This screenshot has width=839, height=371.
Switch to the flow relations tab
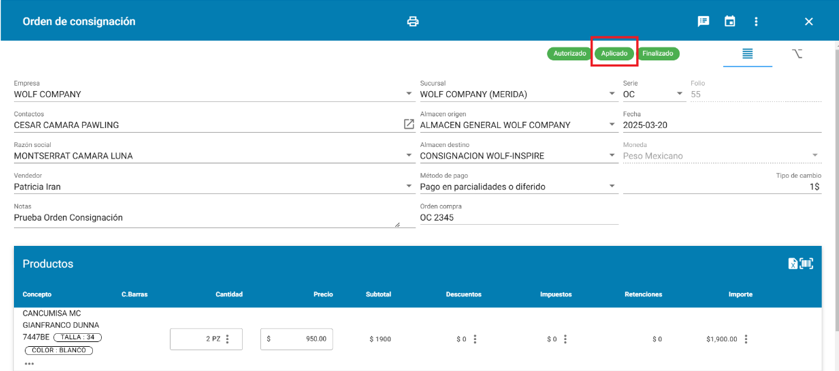click(797, 54)
